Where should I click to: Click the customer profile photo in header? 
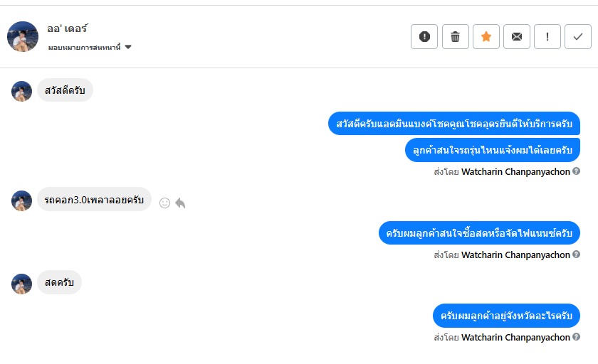[x=23, y=36]
